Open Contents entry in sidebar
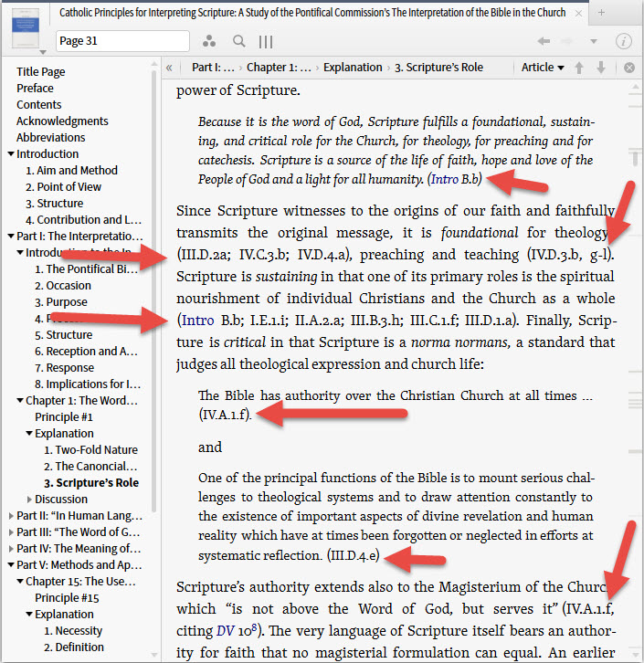This screenshot has width=644, height=663. pyautogui.click(x=39, y=105)
